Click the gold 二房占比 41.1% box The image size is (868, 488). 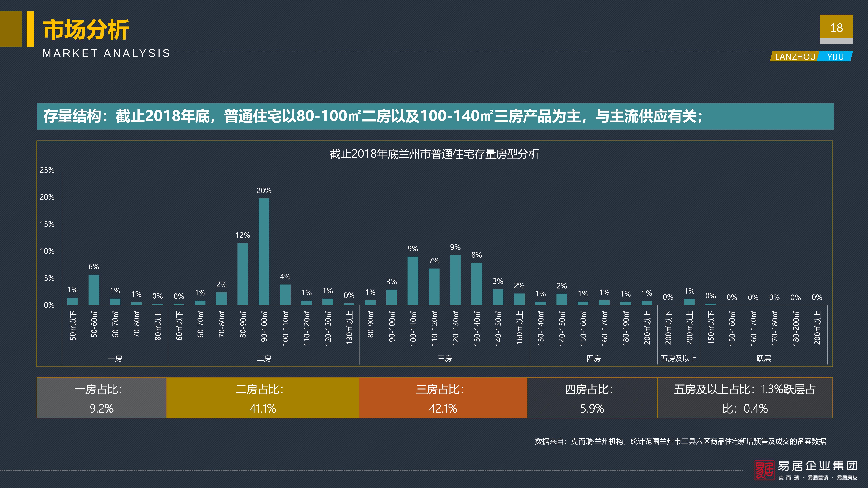tap(263, 398)
